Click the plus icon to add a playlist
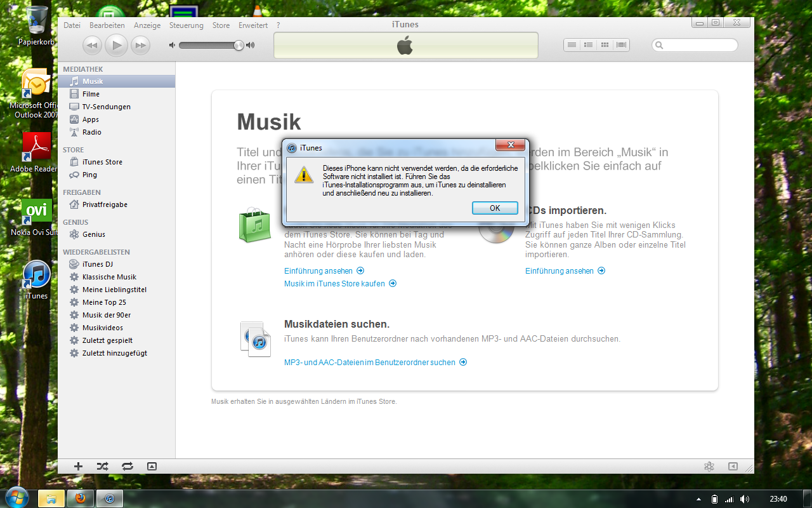 (x=78, y=466)
